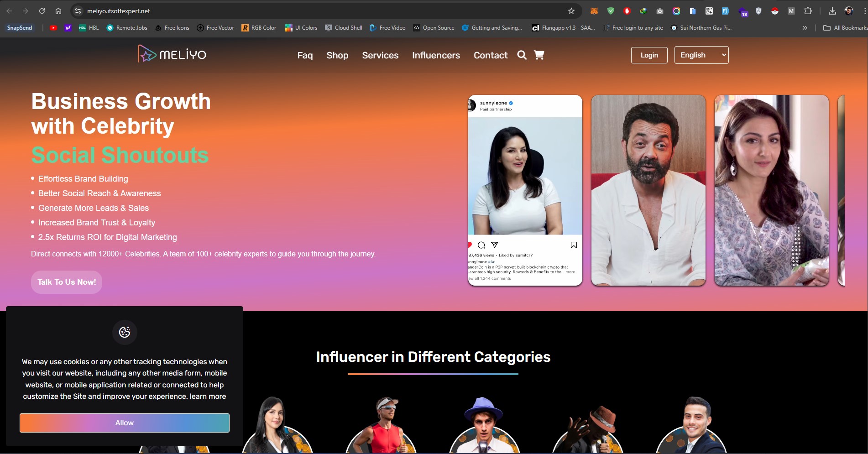868x454 pixels.
Task: Expand the hidden bookmarks overflow chevron
Action: click(x=805, y=28)
